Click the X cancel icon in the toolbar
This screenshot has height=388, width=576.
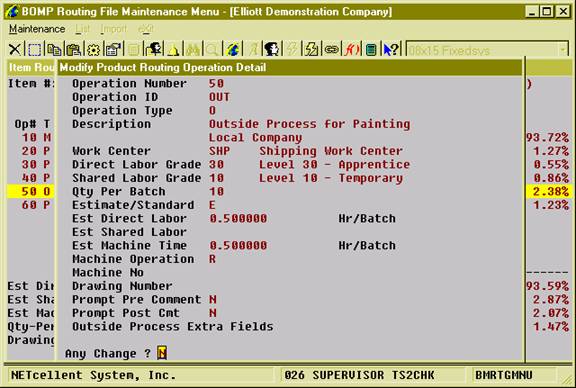coord(15,49)
